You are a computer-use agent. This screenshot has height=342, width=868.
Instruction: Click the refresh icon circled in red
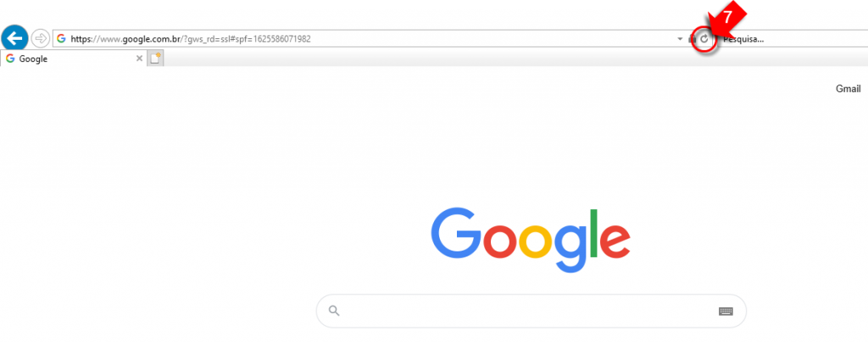[x=704, y=39]
